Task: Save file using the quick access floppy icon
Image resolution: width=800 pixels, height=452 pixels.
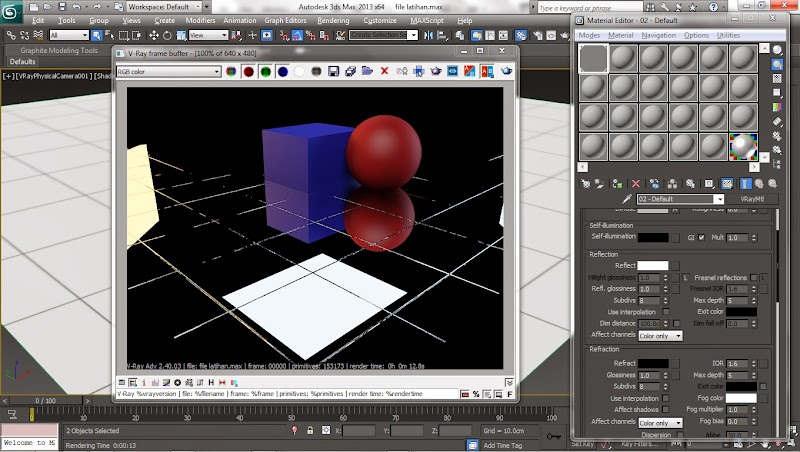Action: (x=62, y=7)
